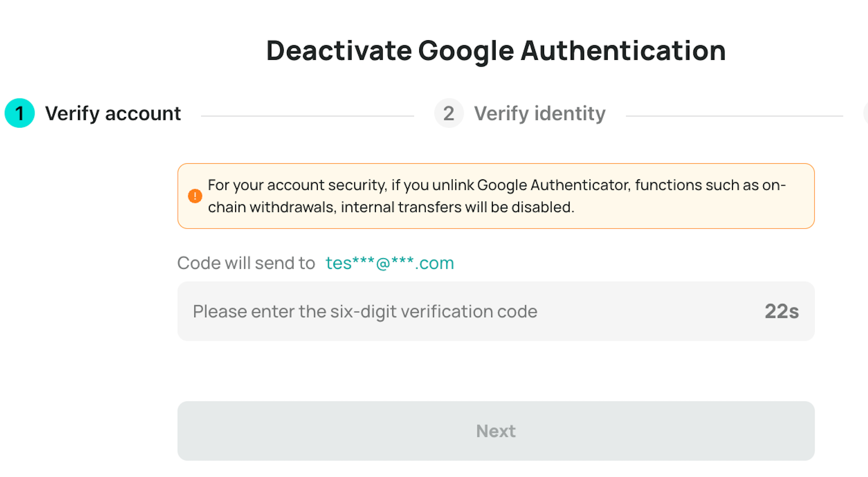
Task: Click the 22s resend countdown timer
Action: [782, 312]
